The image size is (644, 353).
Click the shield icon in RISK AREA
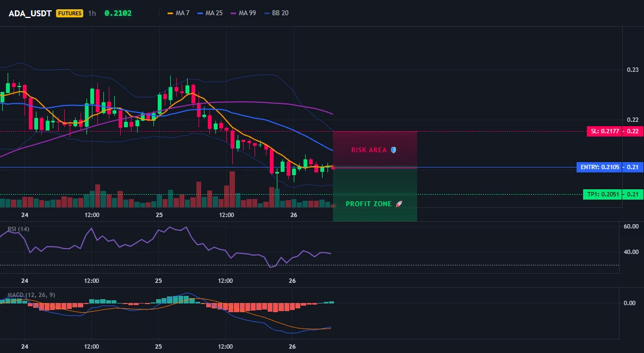coord(393,150)
